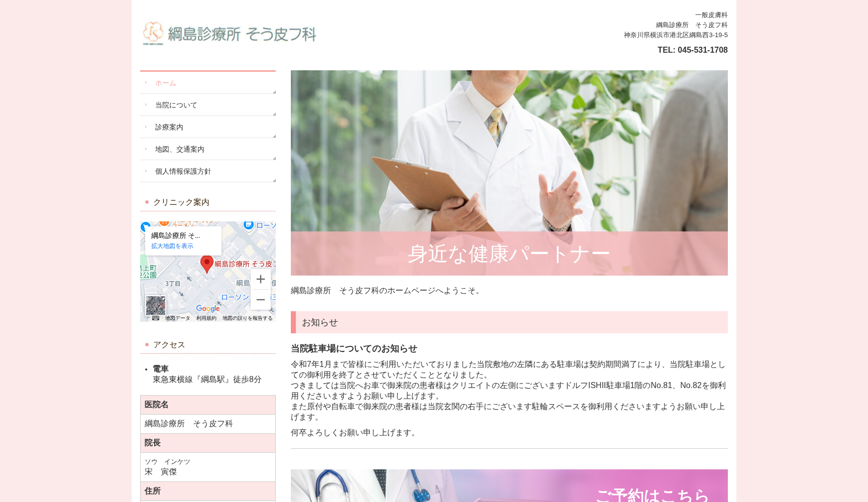The height and width of the screenshot is (502, 868).
Task: Click the ホーム sidebar entry
Action: tap(165, 83)
